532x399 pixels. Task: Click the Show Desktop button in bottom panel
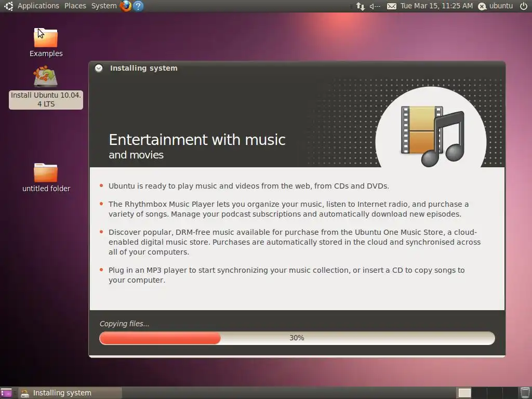click(6, 393)
